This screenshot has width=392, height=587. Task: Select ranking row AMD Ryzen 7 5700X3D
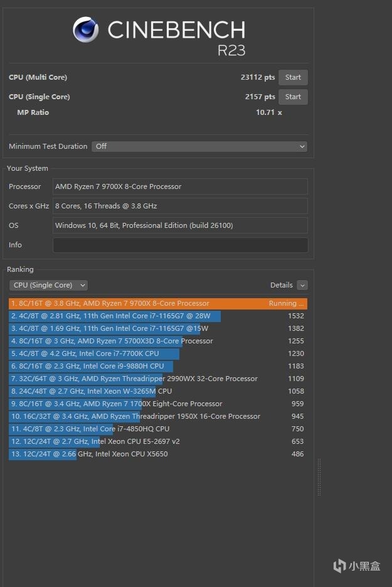pos(158,341)
